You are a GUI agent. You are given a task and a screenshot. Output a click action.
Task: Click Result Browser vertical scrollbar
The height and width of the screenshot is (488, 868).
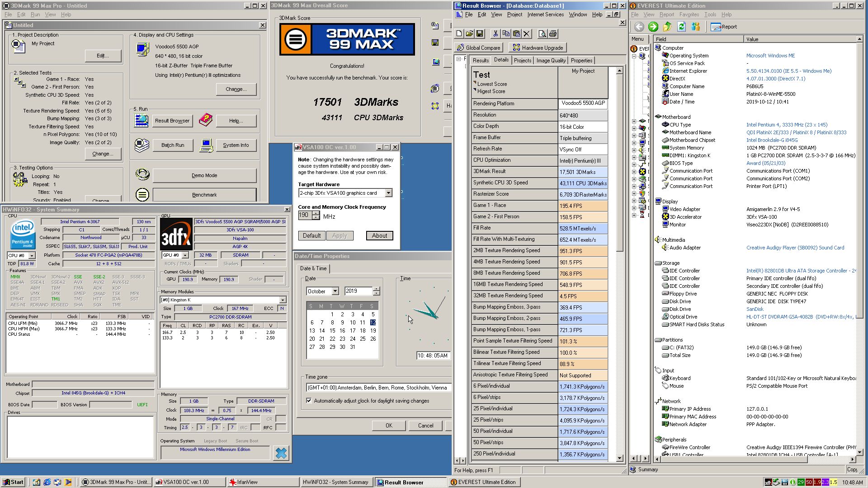pos(619,264)
